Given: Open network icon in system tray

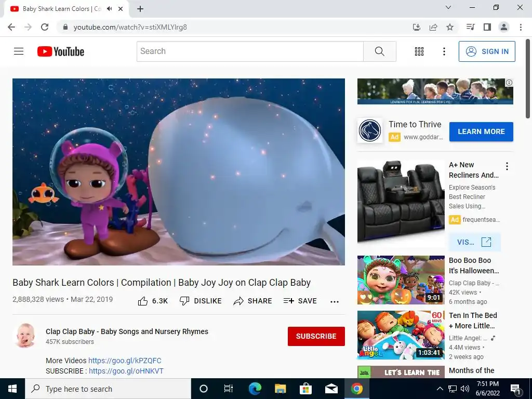Looking at the screenshot, I should pyautogui.click(x=453, y=389).
